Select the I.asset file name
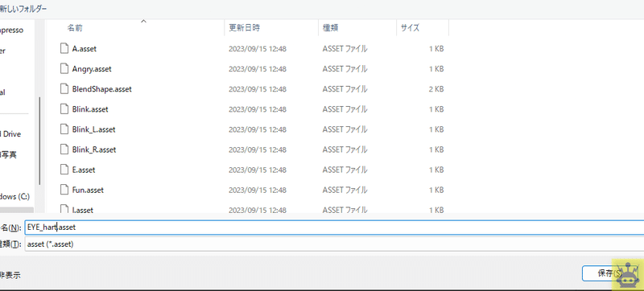 click(83, 210)
